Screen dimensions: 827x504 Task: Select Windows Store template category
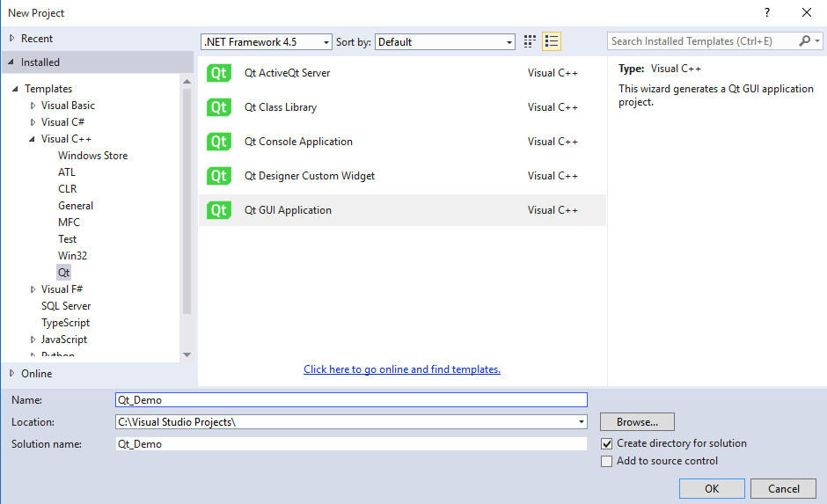tap(93, 156)
